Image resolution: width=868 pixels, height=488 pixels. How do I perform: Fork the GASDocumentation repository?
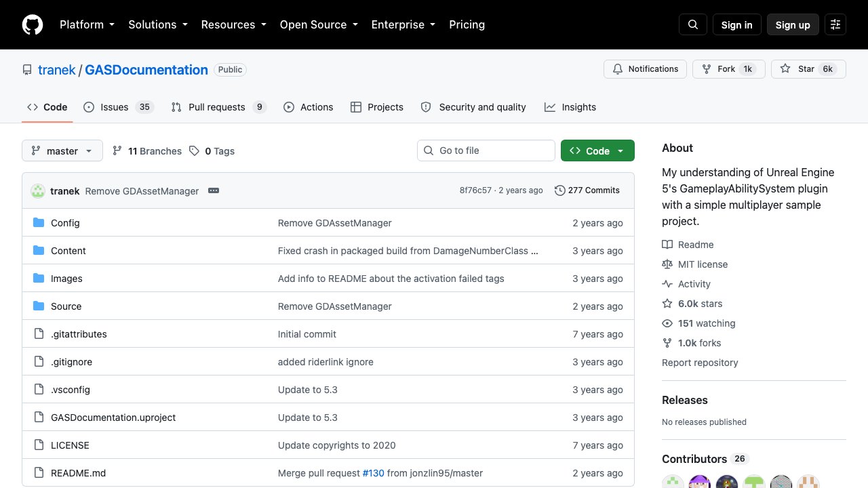click(x=728, y=69)
